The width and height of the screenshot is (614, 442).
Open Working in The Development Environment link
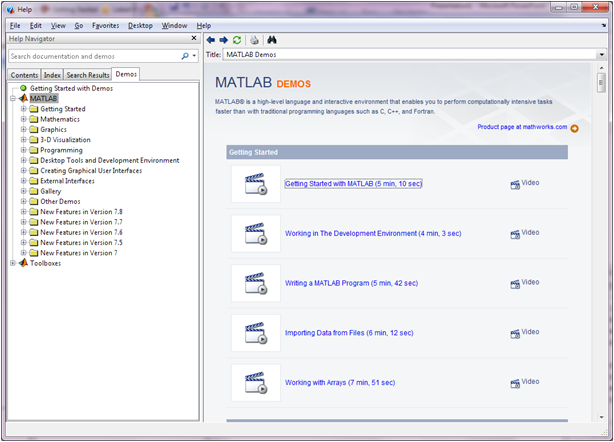tap(373, 233)
